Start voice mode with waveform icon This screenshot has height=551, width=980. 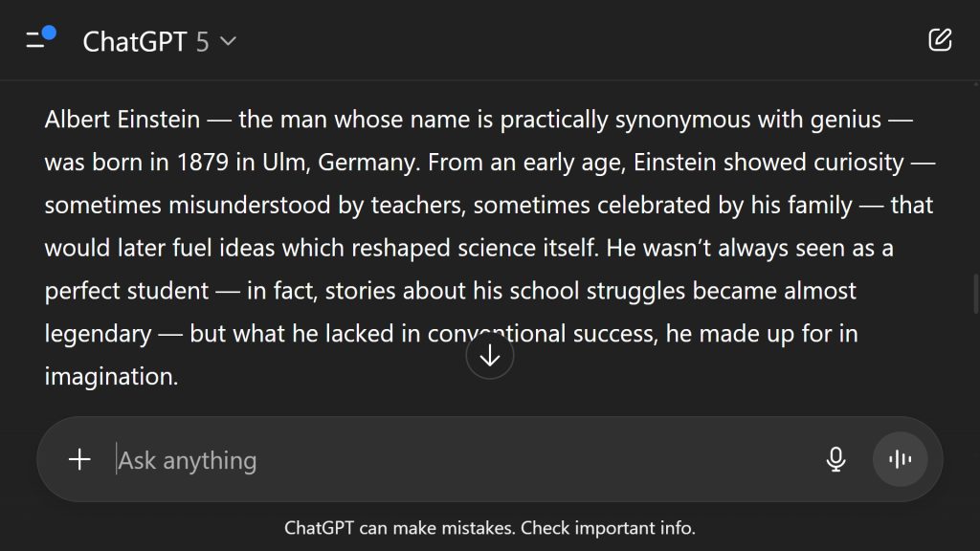[900, 460]
